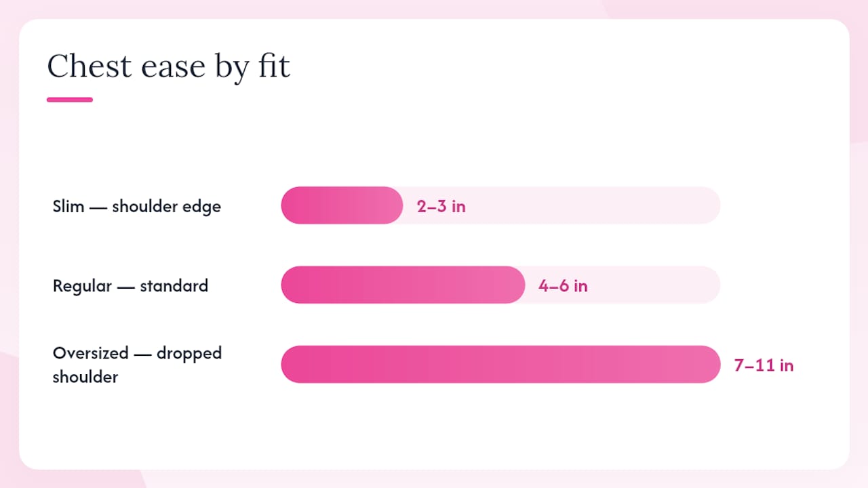
Task: Click the filled pink Oversized bar
Action: tap(500, 364)
